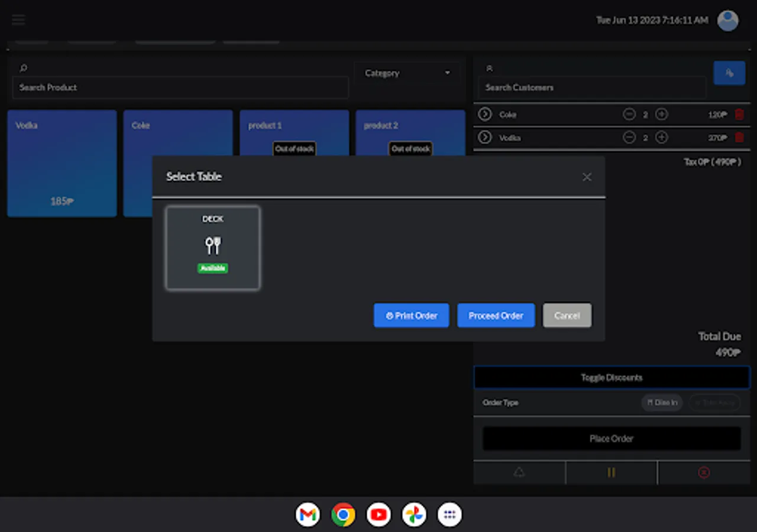Viewport: 757px width, 532px height.
Task: Click Toggle Discounts
Action: pos(612,377)
